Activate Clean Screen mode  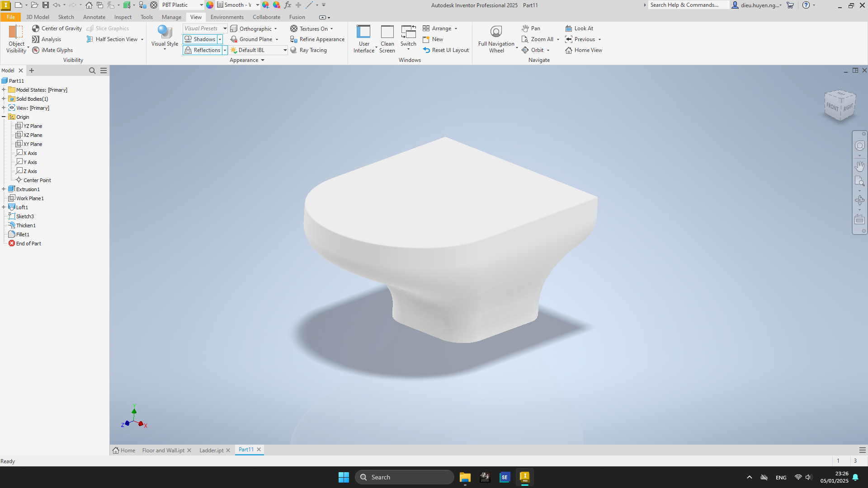pyautogui.click(x=387, y=39)
